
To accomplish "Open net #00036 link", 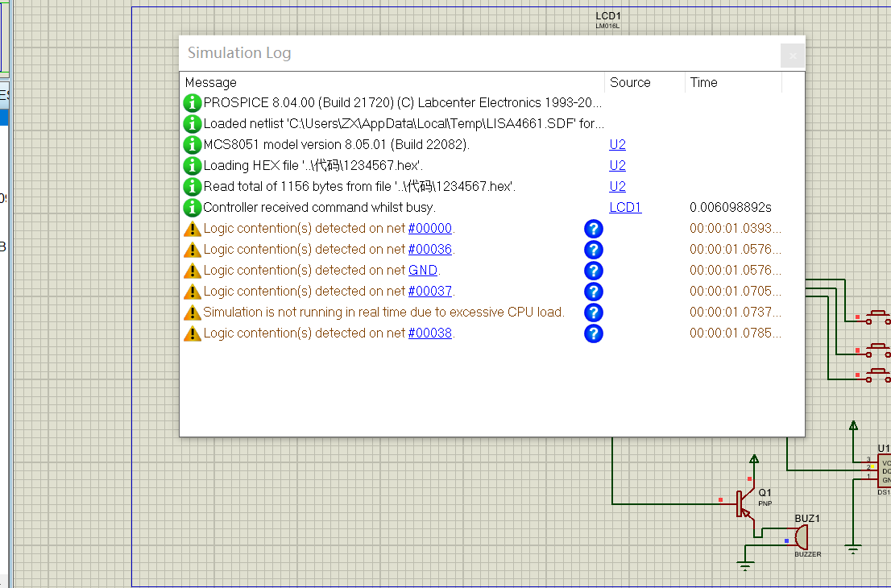I will tap(430, 250).
